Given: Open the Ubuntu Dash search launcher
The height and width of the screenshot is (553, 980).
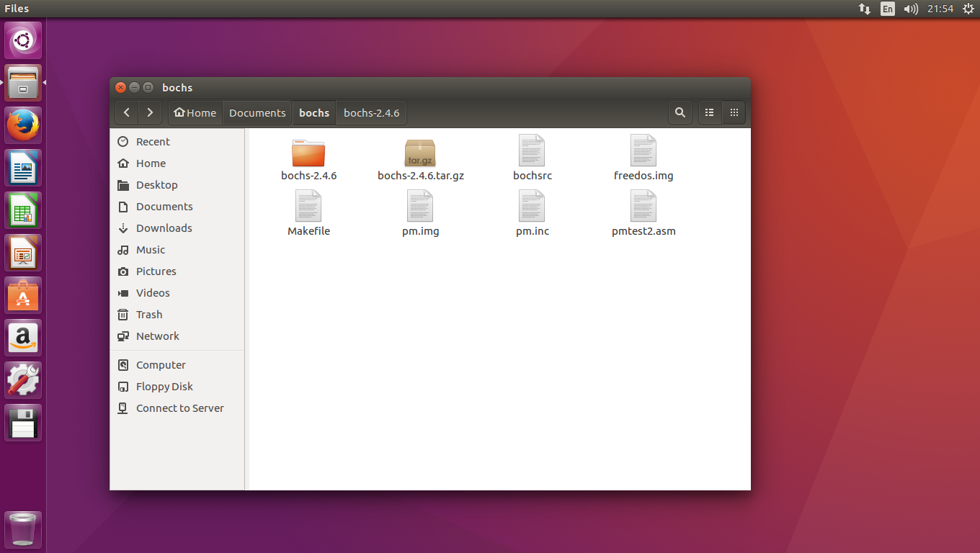Looking at the screenshot, I should pos(23,40).
